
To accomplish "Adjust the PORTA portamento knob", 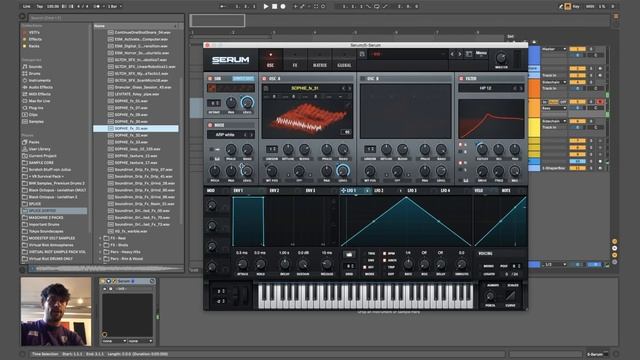I will point(490,296).
